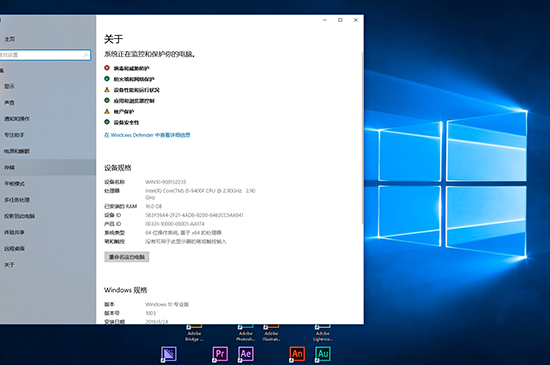Focus the 查找设置 search field
This screenshot has width=550, height=365.
click(45, 55)
